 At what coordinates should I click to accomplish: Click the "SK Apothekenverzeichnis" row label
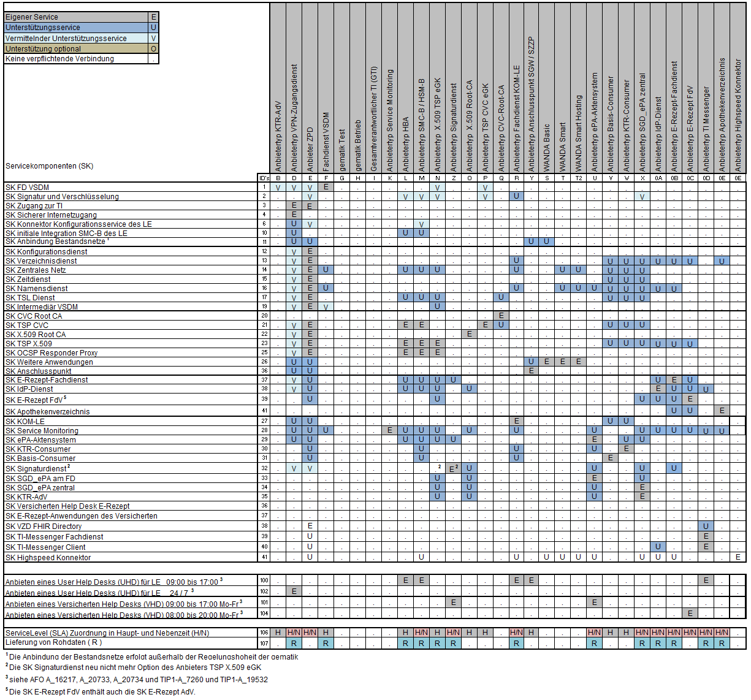(48, 412)
